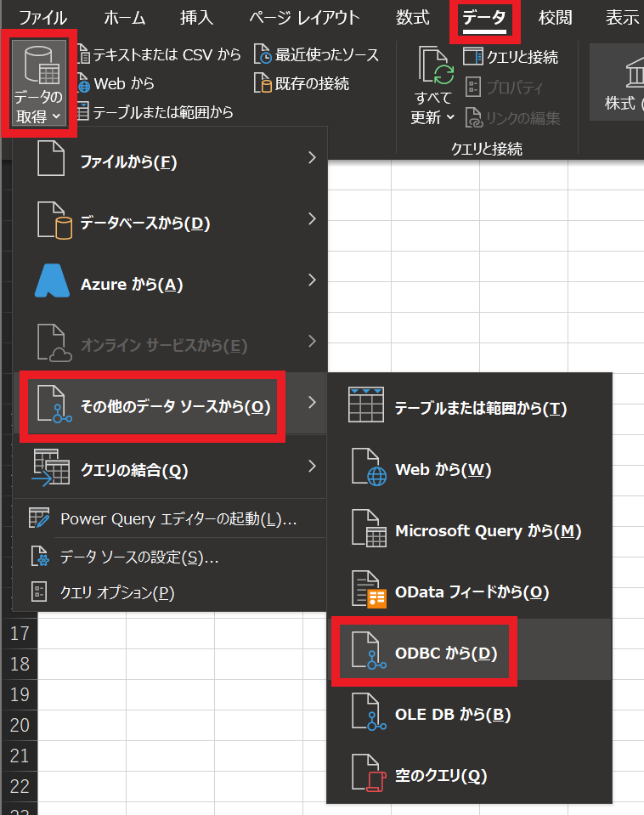Screen dimensions: 644x815
Task: Click the Web から globe icon in ribbon
Action: (x=83, y=83)
